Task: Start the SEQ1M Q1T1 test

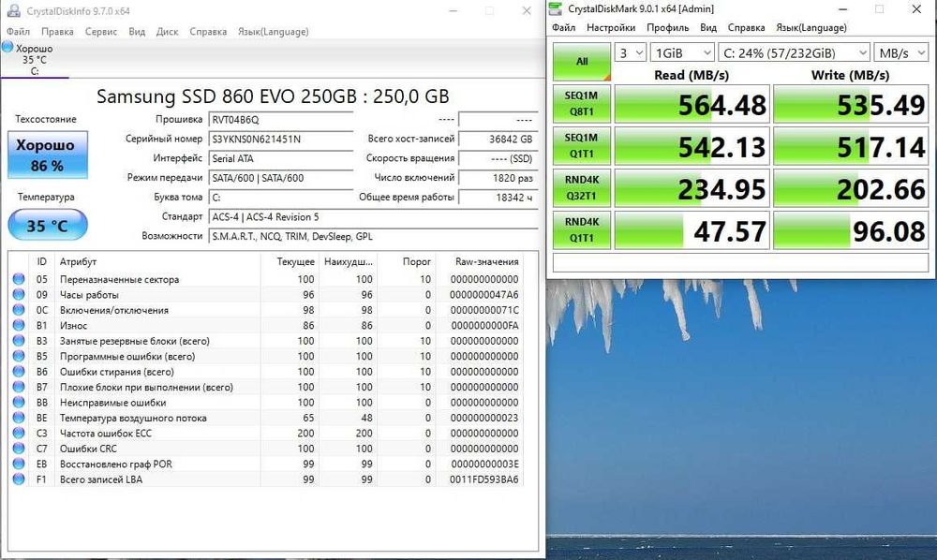Action: [x=582, y=146]
